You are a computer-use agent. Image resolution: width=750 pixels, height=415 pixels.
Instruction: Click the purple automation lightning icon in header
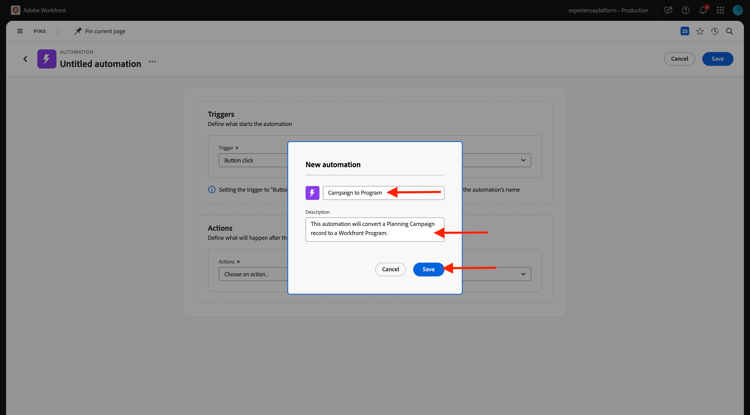click(46, 59)
